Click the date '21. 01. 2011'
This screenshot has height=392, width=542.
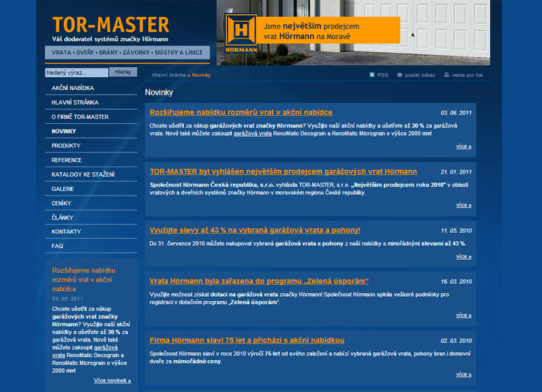pyautogui.click(x=456, y=172)
